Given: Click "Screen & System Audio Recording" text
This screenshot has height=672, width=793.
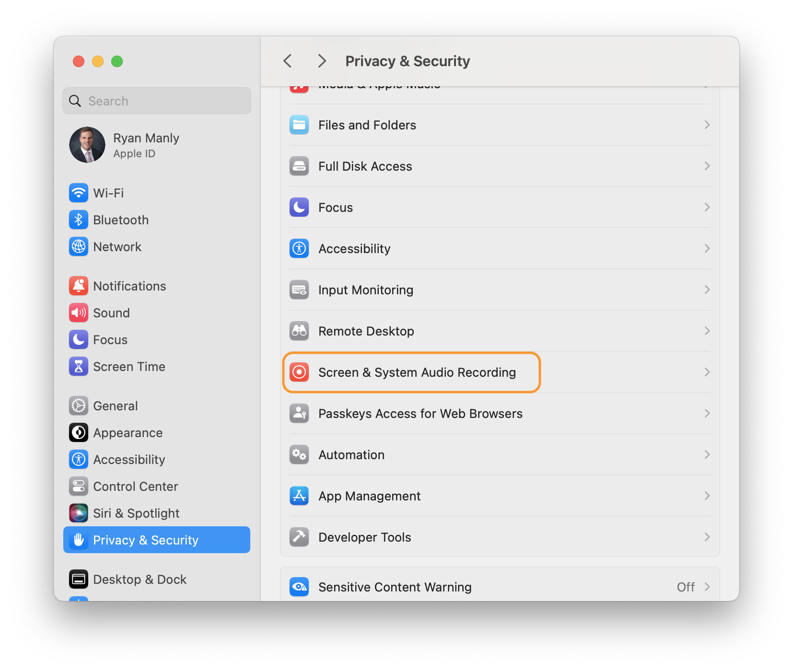Looking at the screenshot, I should coord(417,372).
